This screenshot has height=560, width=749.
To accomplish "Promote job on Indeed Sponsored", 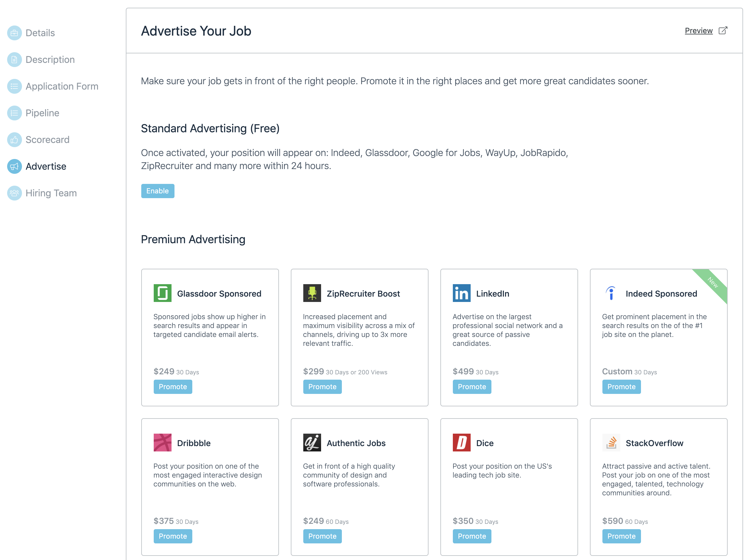I will pos(621,387).
